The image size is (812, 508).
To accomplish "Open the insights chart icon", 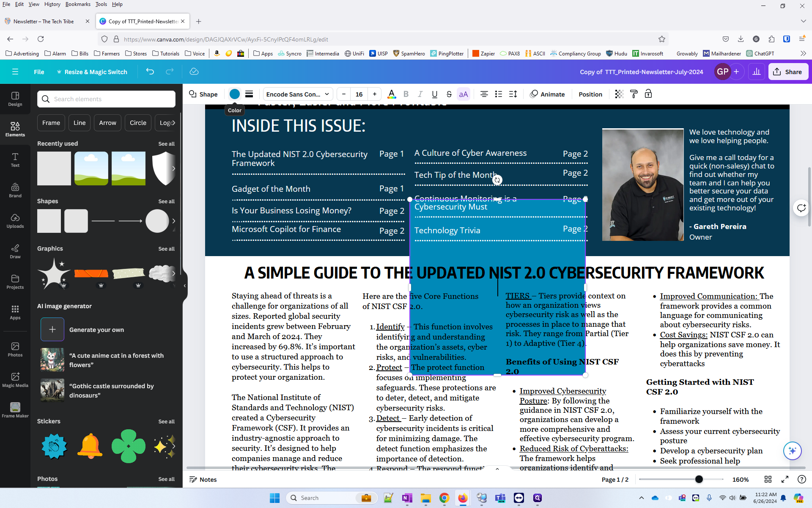I will (x=756, y=72).
